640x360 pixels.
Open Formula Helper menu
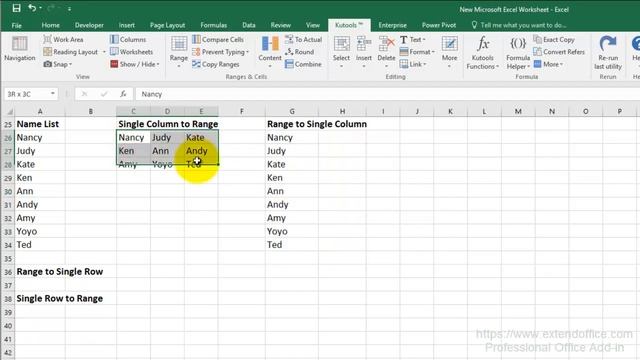coord(518,52)
